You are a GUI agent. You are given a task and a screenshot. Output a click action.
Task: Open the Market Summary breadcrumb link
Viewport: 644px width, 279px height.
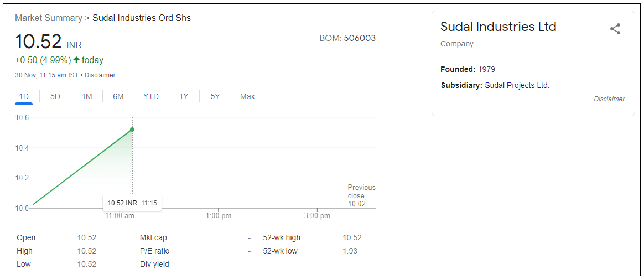coord(49,18)
